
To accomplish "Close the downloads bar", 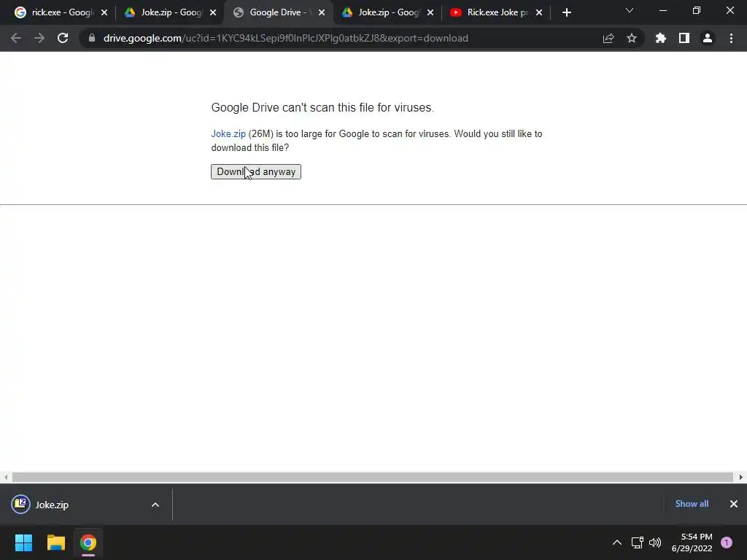I will (x=734, y=504).
